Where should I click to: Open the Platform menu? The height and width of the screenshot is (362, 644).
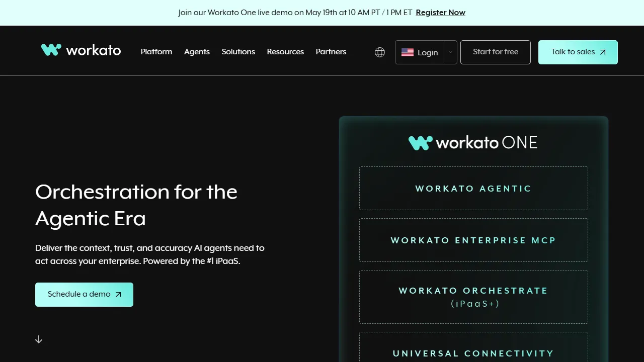[x=156, y=52]
